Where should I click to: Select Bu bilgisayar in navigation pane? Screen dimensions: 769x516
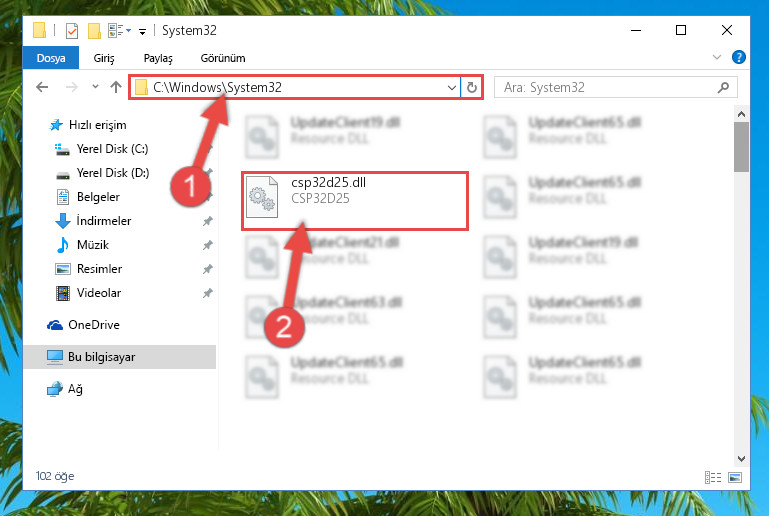tap(119, 357)
